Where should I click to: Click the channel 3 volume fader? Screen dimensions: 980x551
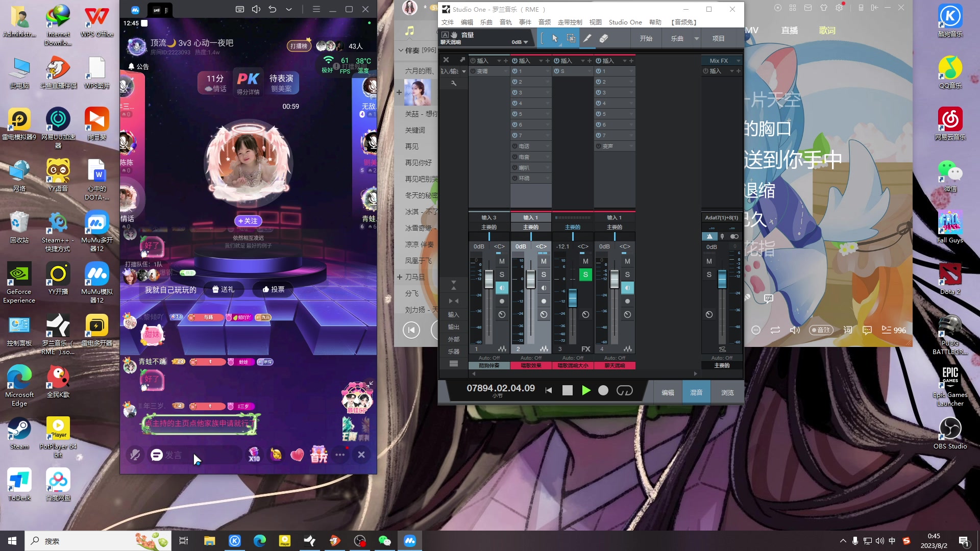(x=573, y=298)
